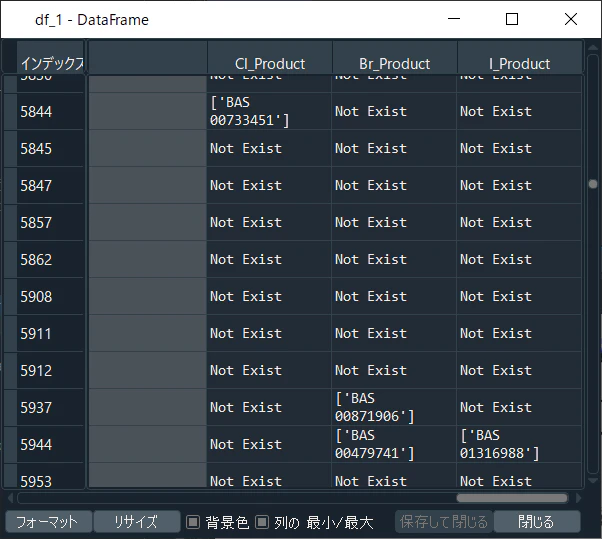Select row index 5844

(x=50, y=111)
